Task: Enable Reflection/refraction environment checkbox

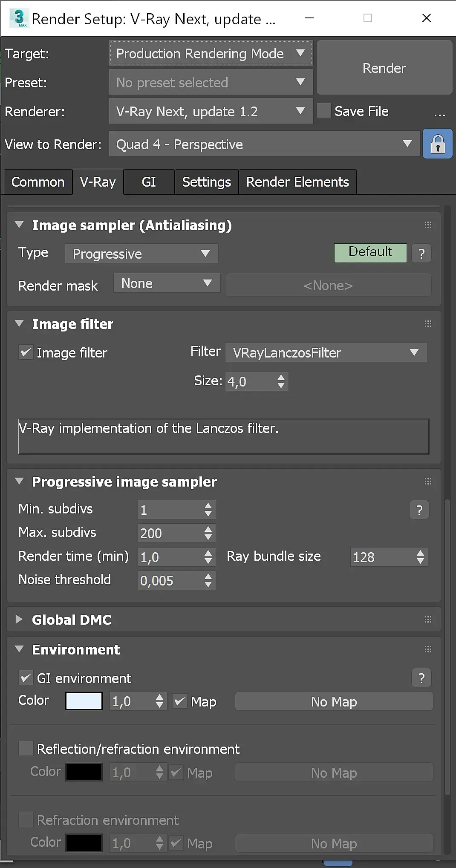Action: coord(26,749)
